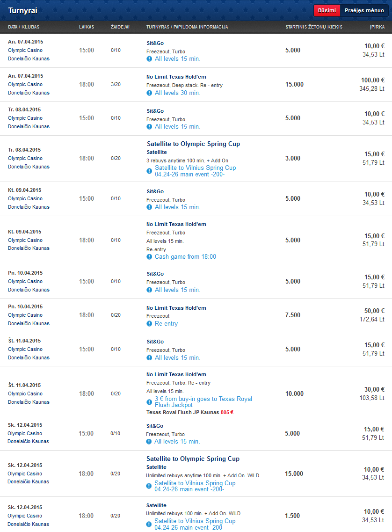392x532 pixels.
Task: Click the Texas Royal Flush JP Kaunas 805 € text
Action: 190,413
